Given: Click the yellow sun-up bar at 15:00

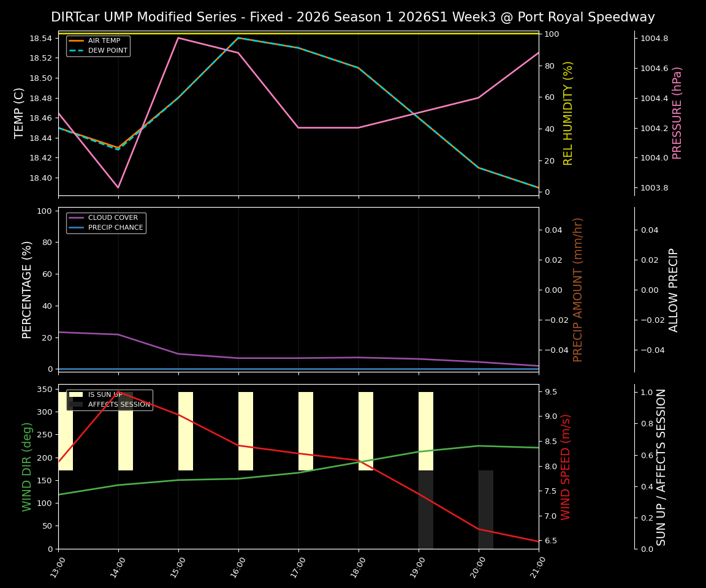Looking at the screenshot, I should [x=184, y=429].
